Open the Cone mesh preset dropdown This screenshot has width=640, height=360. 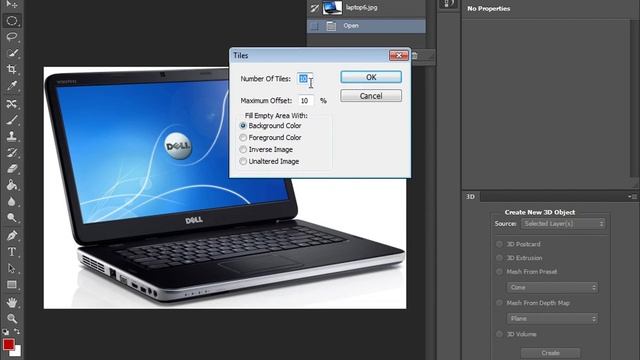(x=552, y=287)
